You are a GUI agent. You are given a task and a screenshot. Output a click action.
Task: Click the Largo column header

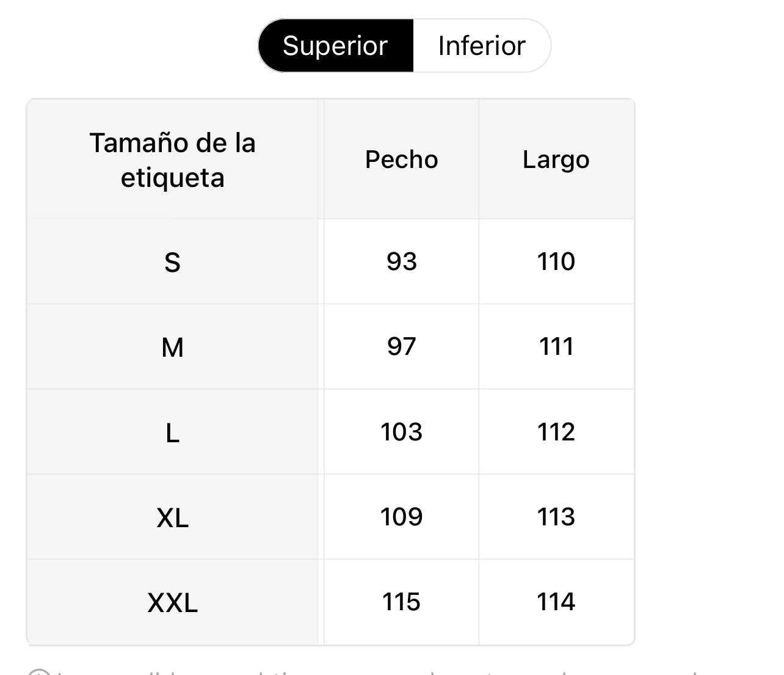pos(556,160)
